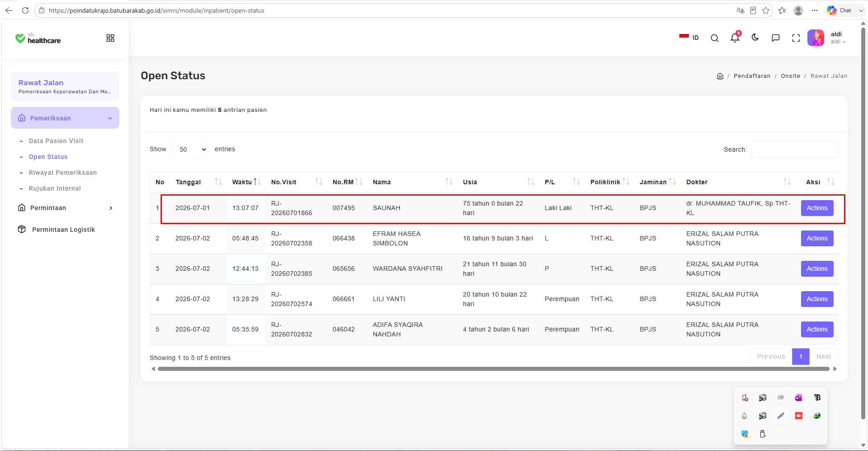Open Rujukan Internal menu item

coord(55,188)
